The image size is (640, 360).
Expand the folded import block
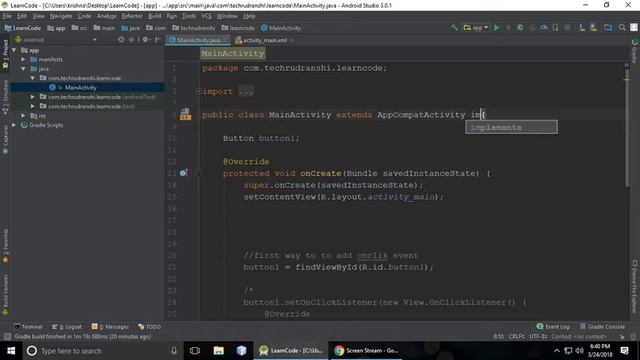pyautogui.click(x=198, y=91)
